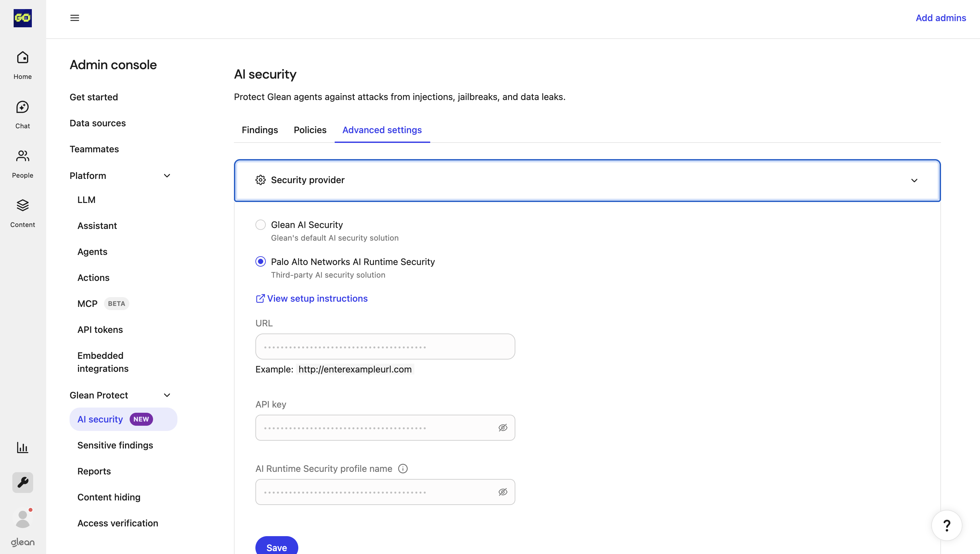This screenshot has height=554, width=980.
Task: Open the Chat icon in the sidebar
Action: (22, 107)
